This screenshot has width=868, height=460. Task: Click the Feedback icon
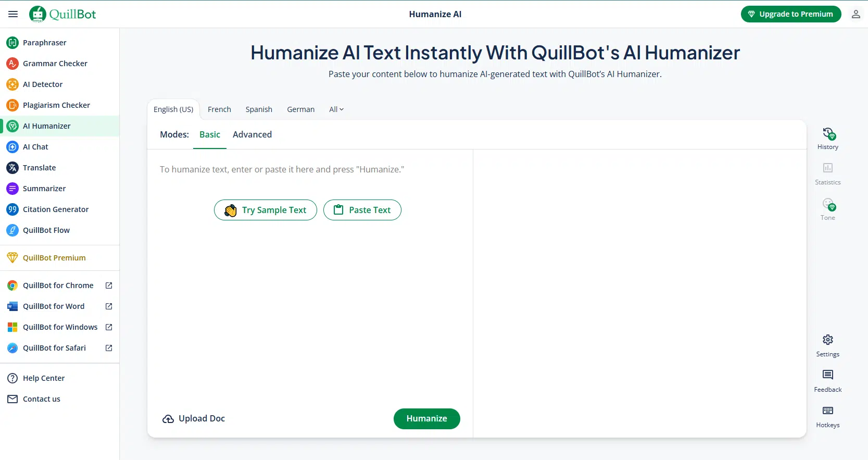[x=828, y=375]
